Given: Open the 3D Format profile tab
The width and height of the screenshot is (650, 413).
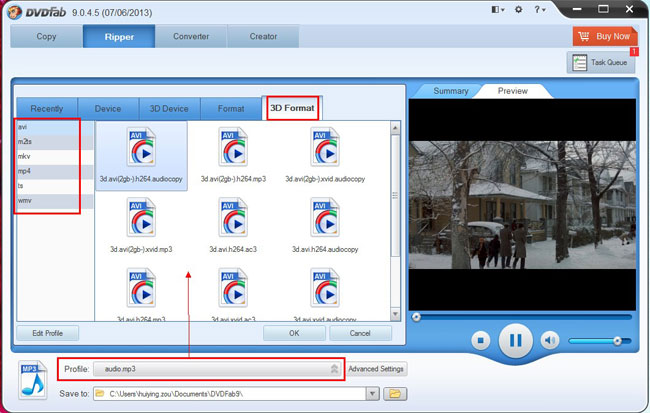Looking at the screenshot, I should coord(292,108).
